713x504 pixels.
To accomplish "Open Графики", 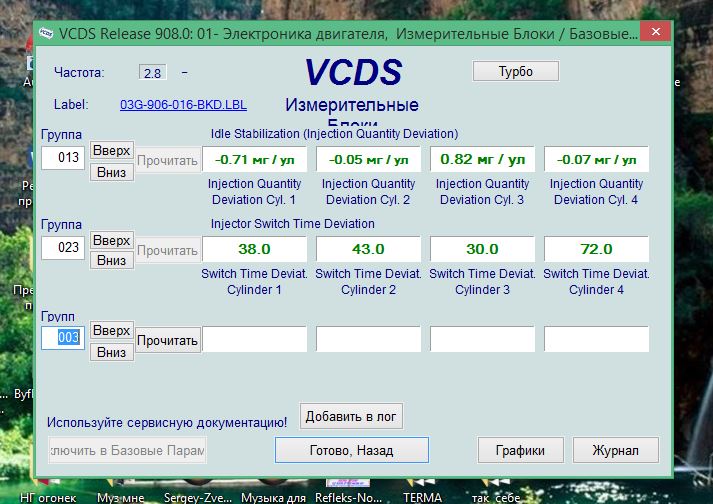I will (521, 450).
